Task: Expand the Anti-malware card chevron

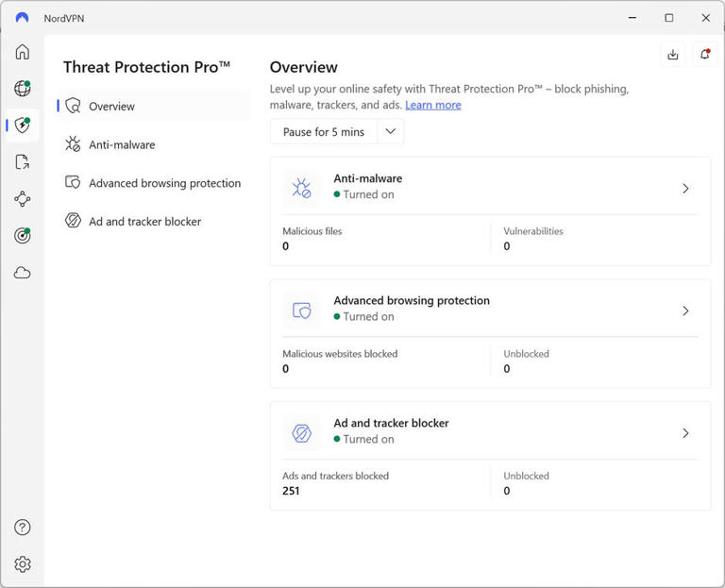Action: (685, 189)
